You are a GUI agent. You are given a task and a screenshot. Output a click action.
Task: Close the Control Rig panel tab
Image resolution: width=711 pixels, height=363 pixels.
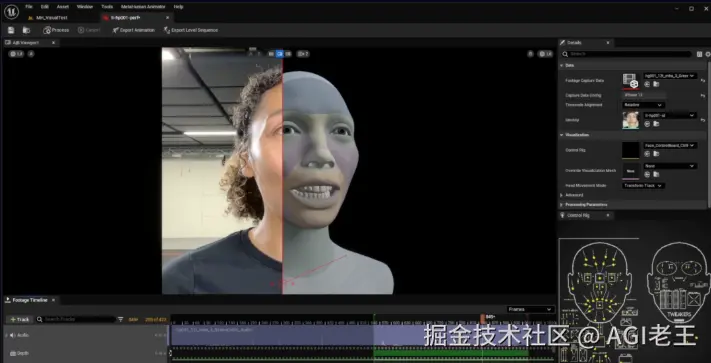pyautogui.click(x=608, y=215)
